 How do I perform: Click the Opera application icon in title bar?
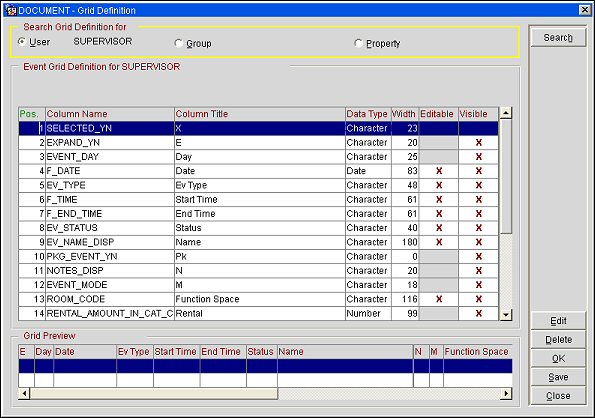click(11, 10)
